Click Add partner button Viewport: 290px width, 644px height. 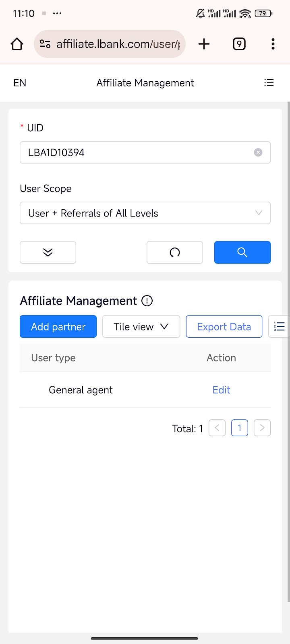[58, 326]
